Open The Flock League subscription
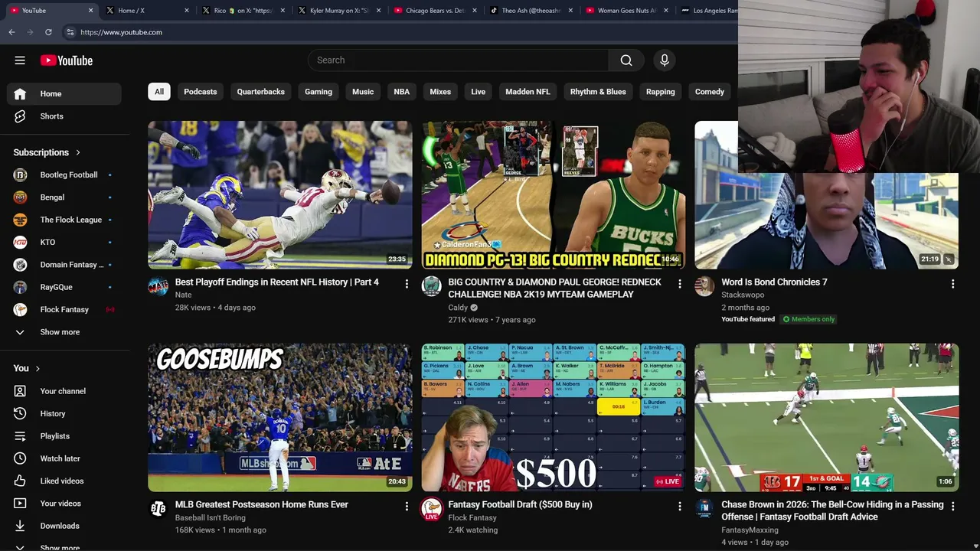This screenshot has width=980, height=551. coord(64,220)
